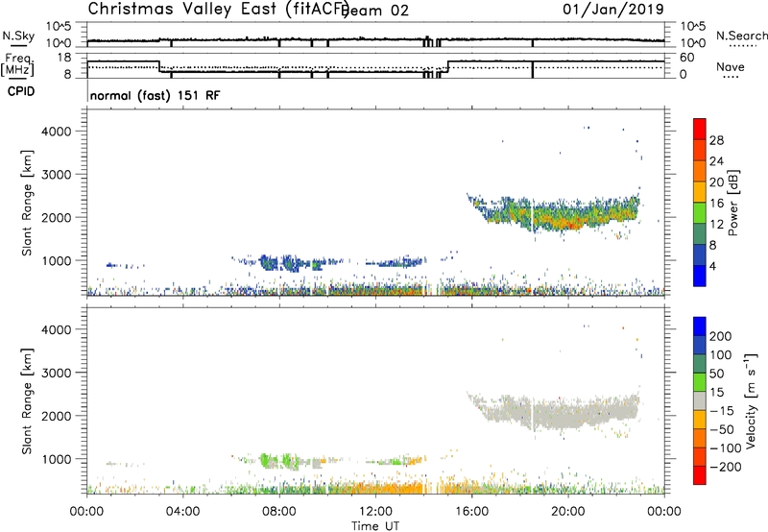This screenshot has height=532, width=768.
Task: Click the "CPID" row label
Action: click(21, 91)
